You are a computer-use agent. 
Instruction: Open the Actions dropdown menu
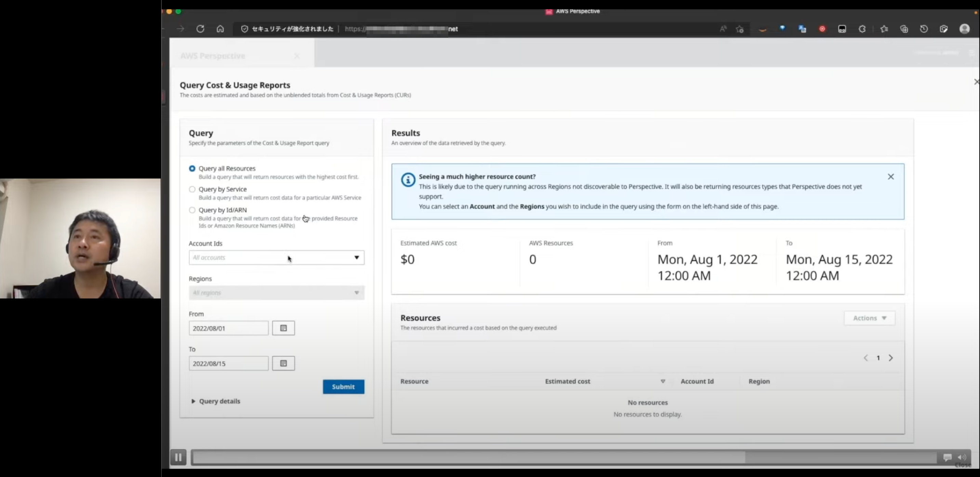pos(869,318)
